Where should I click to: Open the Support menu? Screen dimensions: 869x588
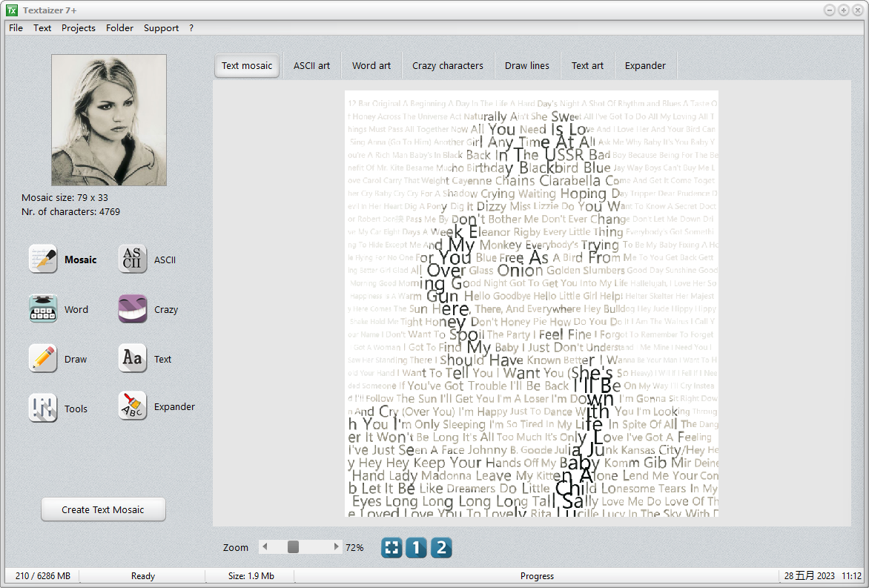pos(162,27)
